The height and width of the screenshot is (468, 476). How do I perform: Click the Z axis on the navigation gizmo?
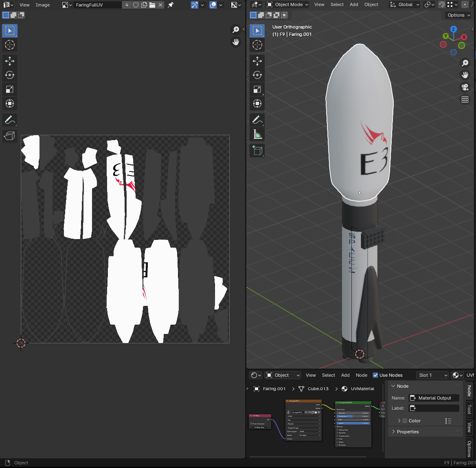453,29
